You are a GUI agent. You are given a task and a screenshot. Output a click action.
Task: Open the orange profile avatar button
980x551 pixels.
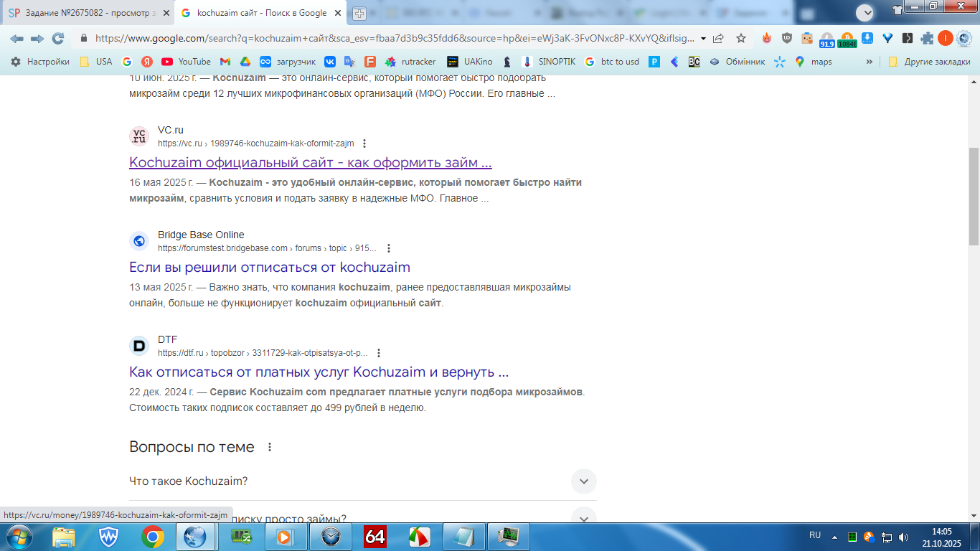[946, 39]
